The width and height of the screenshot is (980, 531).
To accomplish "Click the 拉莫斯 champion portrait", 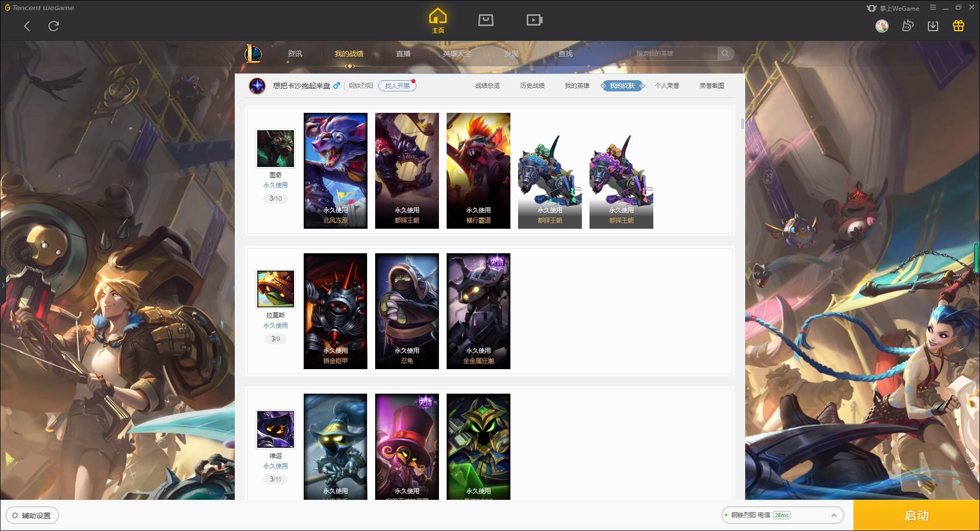I will point(276,288).
